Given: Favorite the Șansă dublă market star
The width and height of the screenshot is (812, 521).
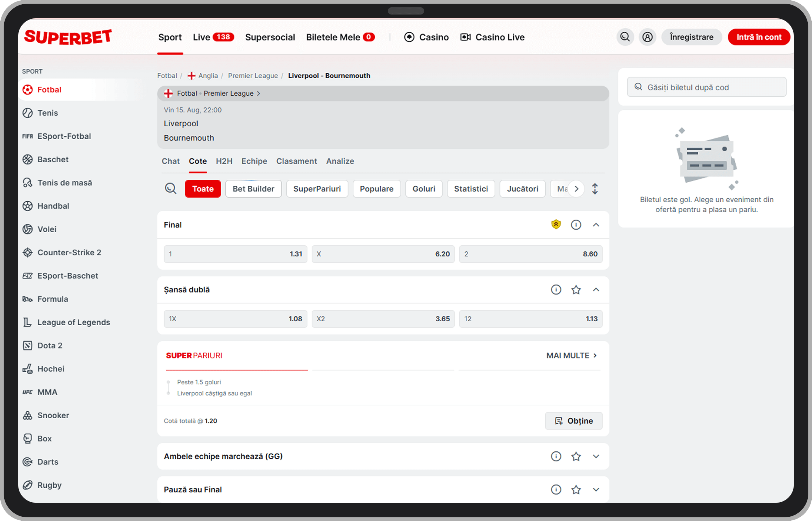Looking at the screenshot, I should pos(576,290).
